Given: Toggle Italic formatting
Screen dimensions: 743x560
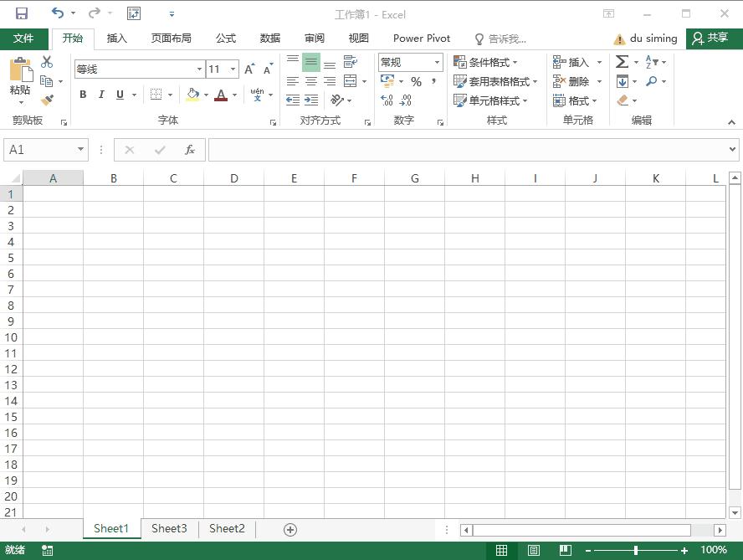Looking at the screenshot, I should 101,95.
